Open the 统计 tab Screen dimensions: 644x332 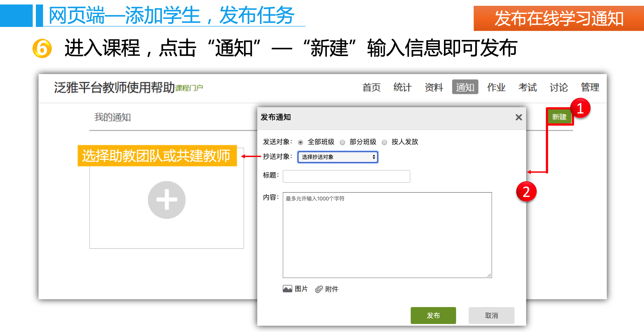coord(402,87)
